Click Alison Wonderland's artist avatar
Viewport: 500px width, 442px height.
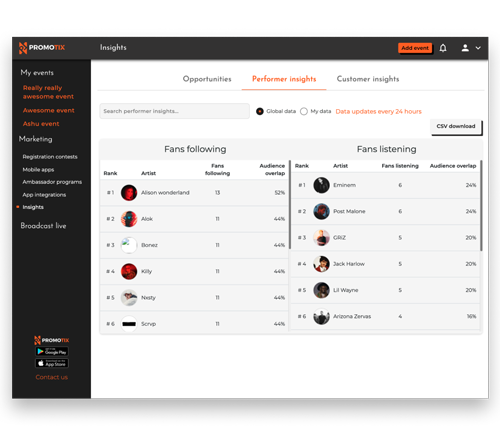pyautogui.click(x=129, y=193)
